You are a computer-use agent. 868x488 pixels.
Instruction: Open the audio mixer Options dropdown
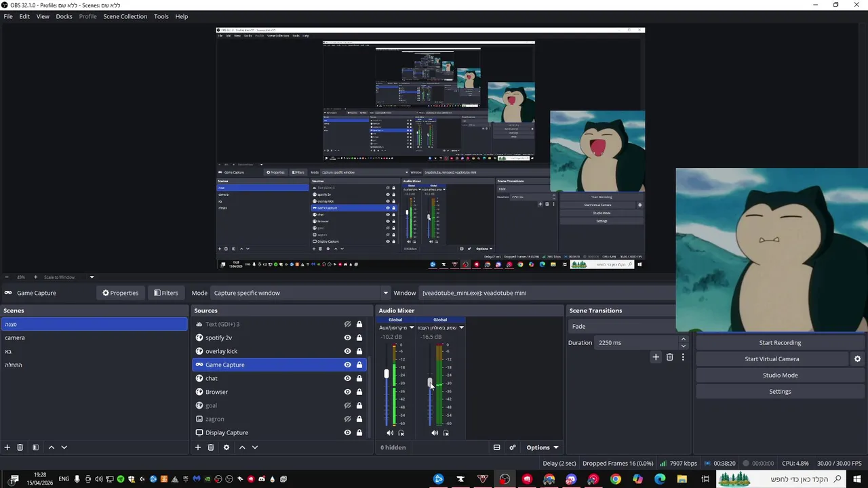coord(542,447)
